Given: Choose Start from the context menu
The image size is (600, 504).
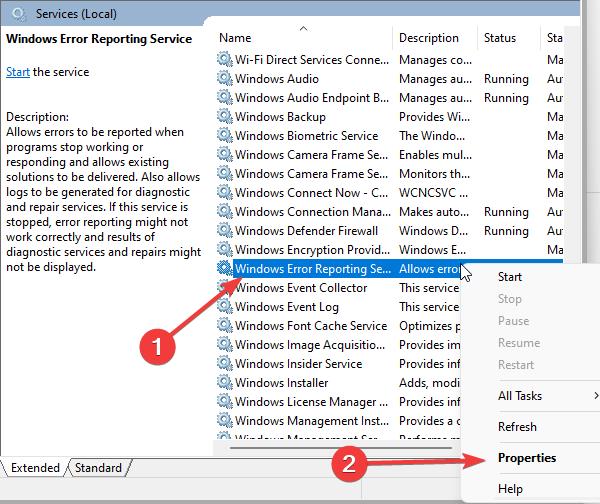Looking at the screenshot, I should click(x=510, y=277).
